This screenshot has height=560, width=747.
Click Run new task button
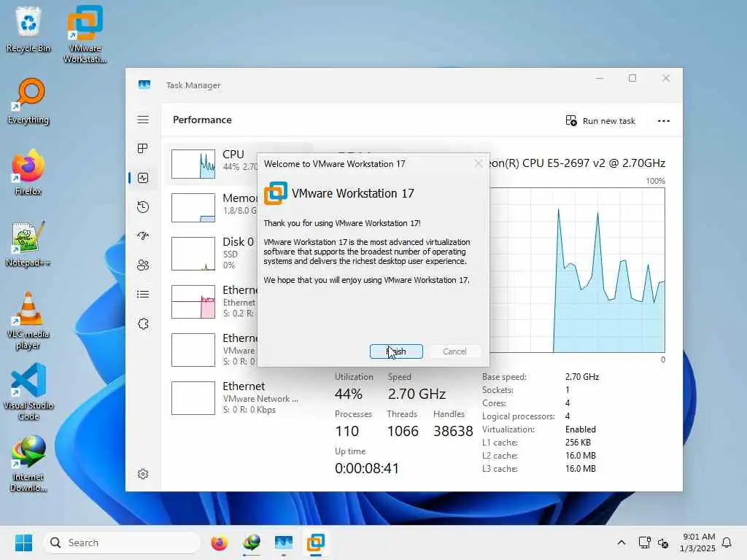click(x=600, y=121)
